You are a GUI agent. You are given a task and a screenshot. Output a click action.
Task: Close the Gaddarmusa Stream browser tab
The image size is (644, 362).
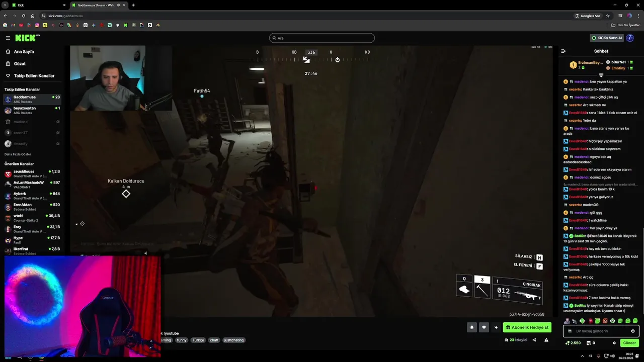[124, 5]
